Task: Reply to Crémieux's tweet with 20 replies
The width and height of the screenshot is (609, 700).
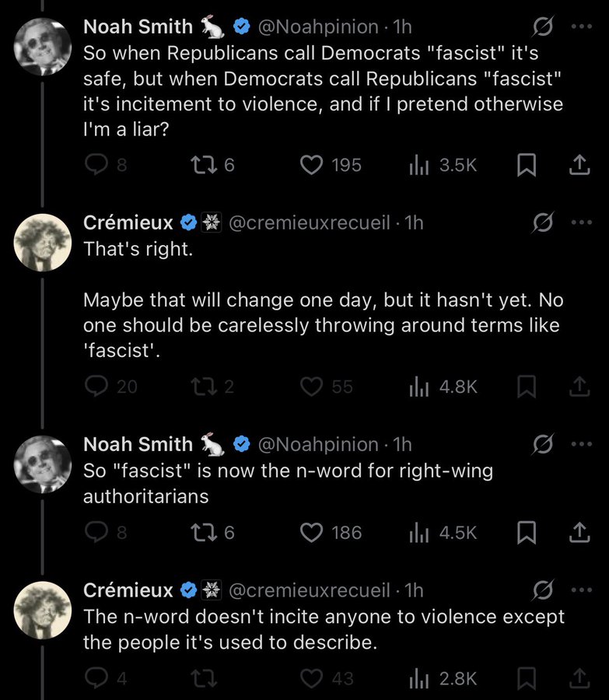Action: (95, 387)
